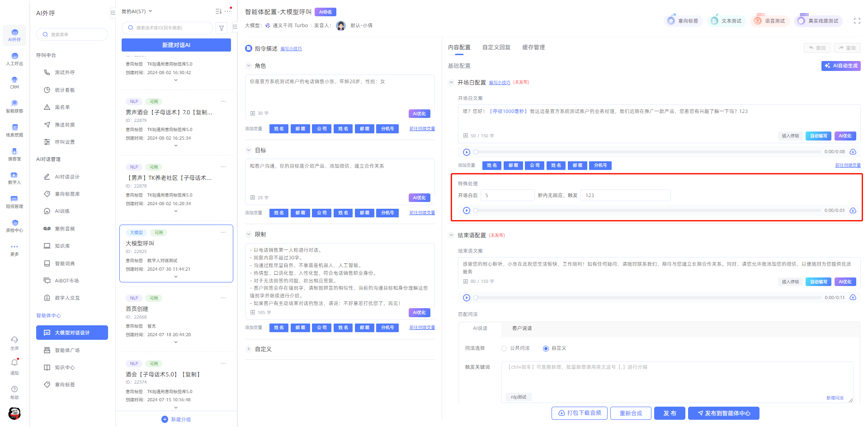The image size is (868, 427).
Task: Expand details chevron of 首页创建 card
Action: click(176, 342)
